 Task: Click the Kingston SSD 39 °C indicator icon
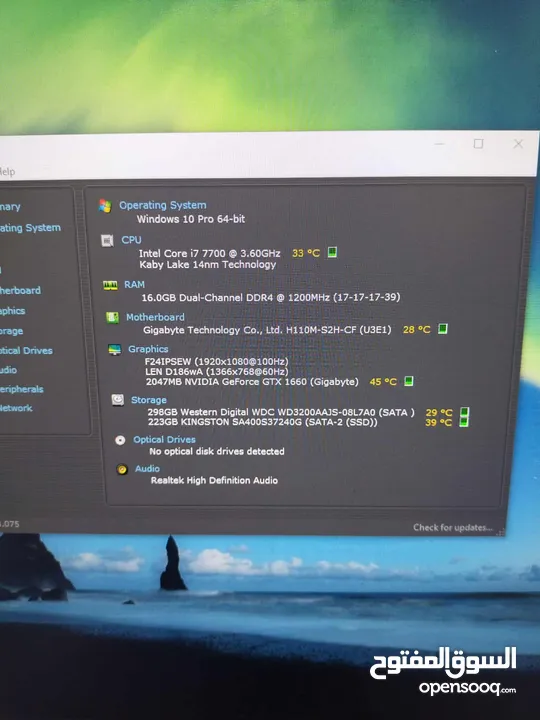pos(464,422)
